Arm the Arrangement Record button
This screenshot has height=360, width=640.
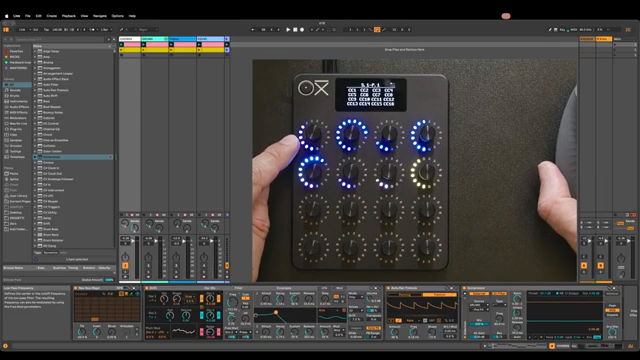coord(302,29)
